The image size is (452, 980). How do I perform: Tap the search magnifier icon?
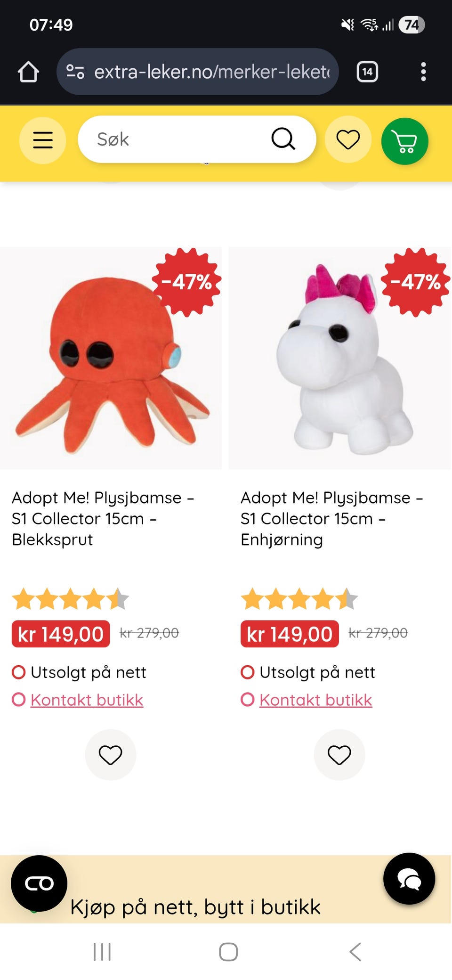[x=283, y=139]
